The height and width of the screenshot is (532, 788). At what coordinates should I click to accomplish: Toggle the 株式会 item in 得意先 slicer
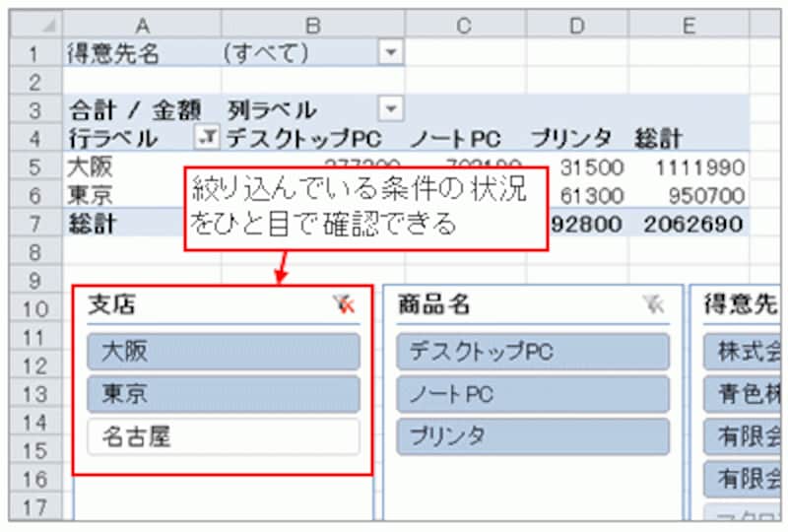[x=743, y=351]
